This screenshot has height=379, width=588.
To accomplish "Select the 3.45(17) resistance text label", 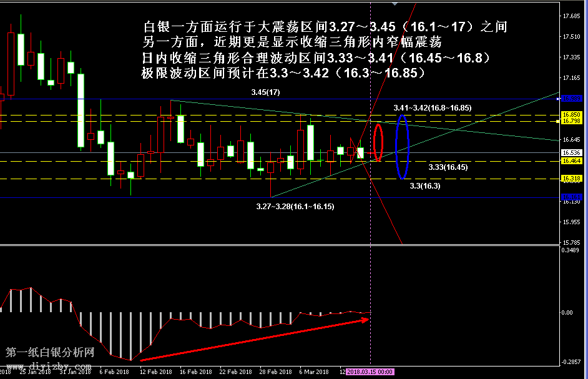I will coord(265,92).
